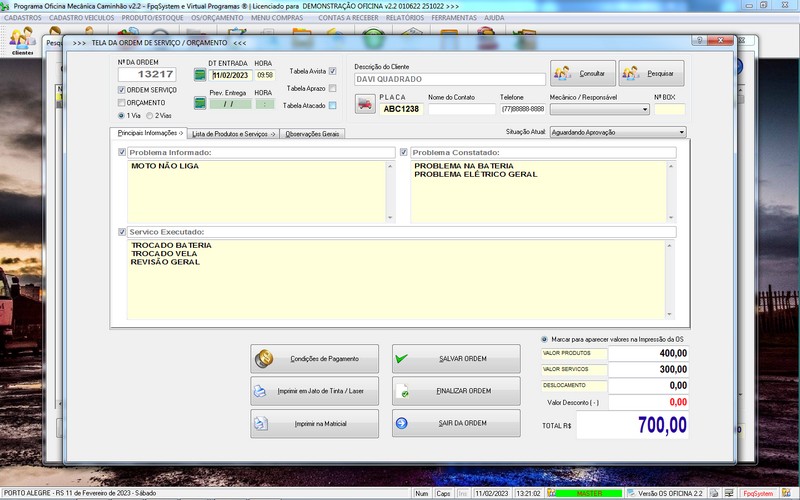
Task: Click the Consultar client button
Action: click(583, 73)
